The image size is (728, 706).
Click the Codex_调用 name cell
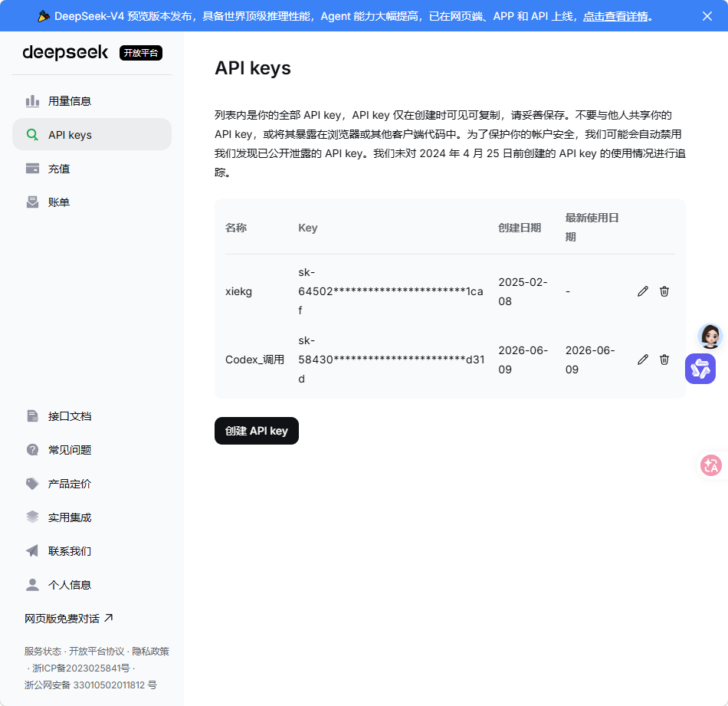[254, 360]
